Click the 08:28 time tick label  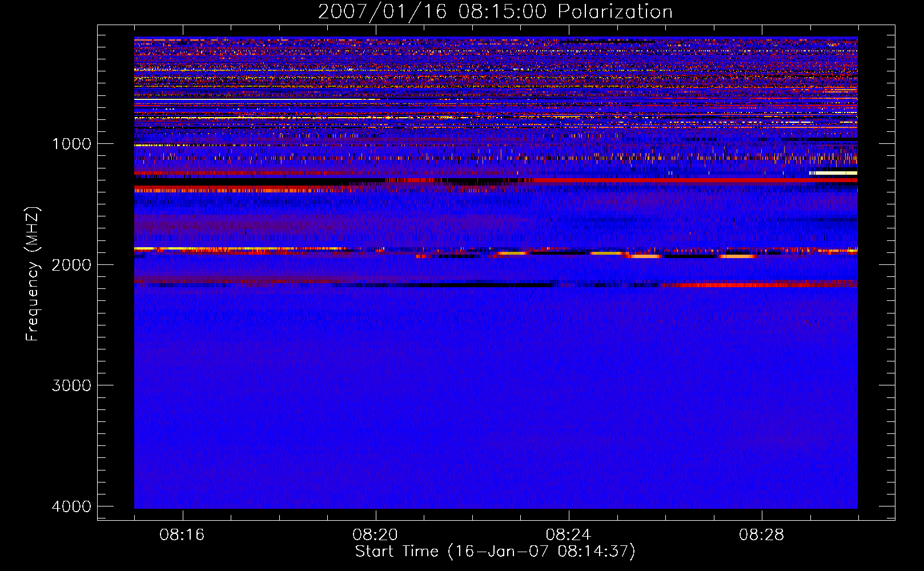(762, 535)
